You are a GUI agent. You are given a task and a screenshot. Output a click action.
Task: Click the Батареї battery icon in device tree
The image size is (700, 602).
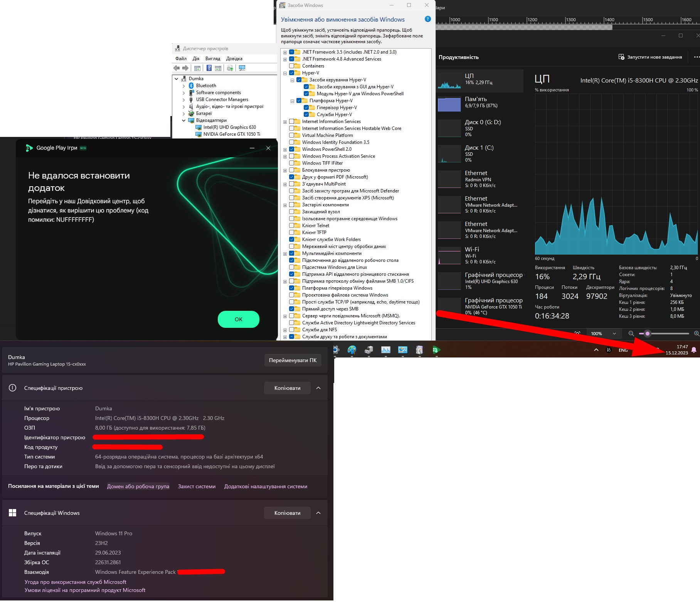point(191,113)
